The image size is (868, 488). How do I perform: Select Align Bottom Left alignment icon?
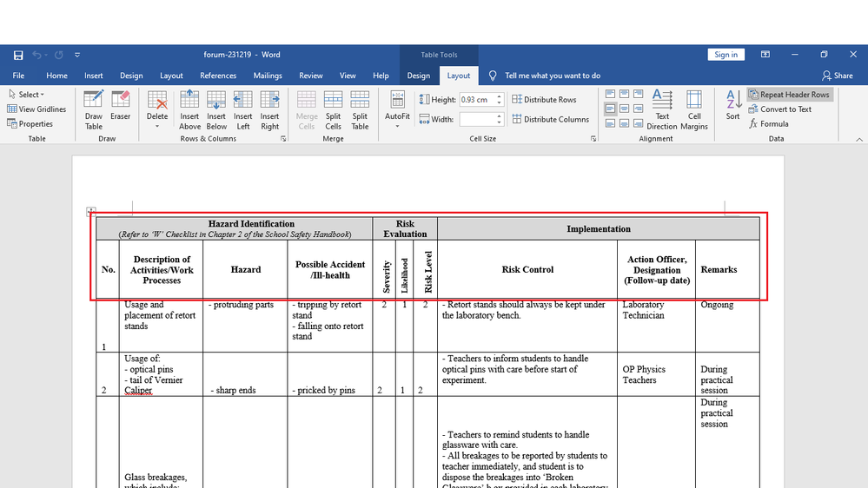coord(611,122)
